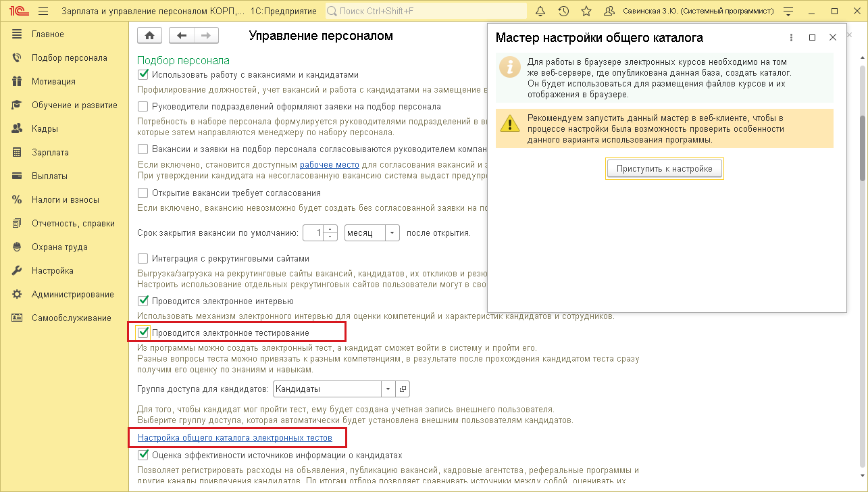Go to the home page button
Screen dimensions: 868x492
tap(149, 36)
